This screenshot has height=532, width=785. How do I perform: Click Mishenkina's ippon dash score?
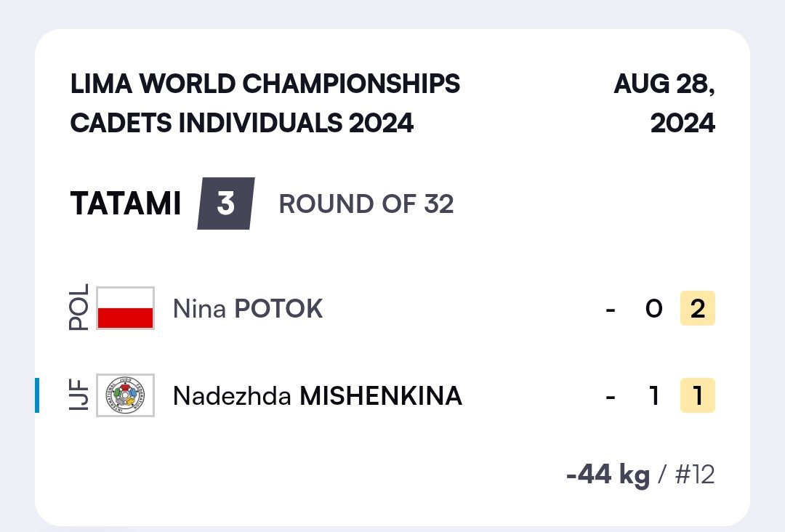point(611,396)
